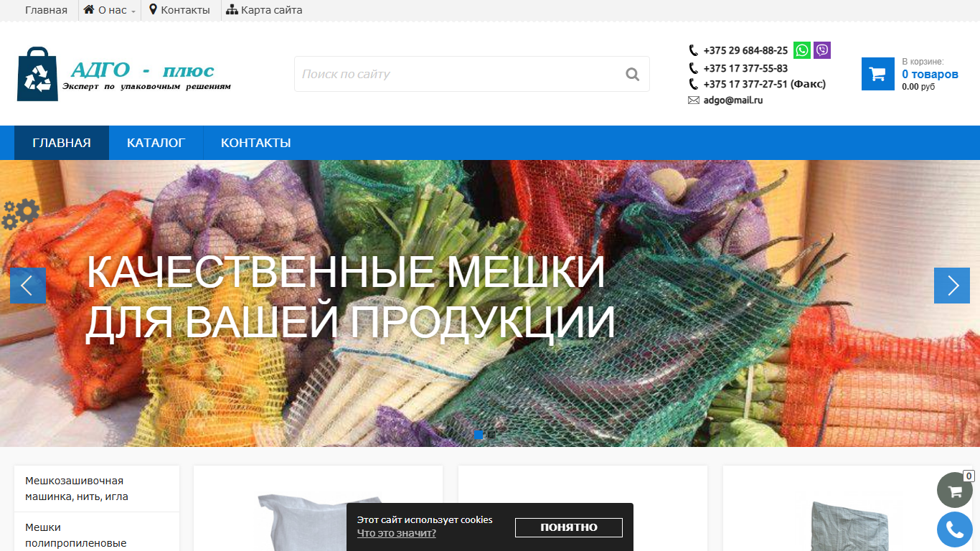Viewport: 980px width, 551px height.
Task: Open Мешки полипропиленовые category
Action: 97,534
